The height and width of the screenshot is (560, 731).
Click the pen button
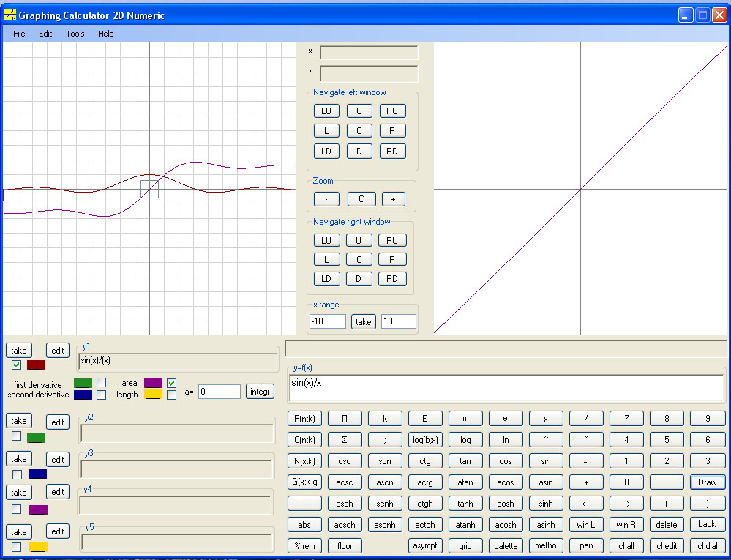[586, 545]
